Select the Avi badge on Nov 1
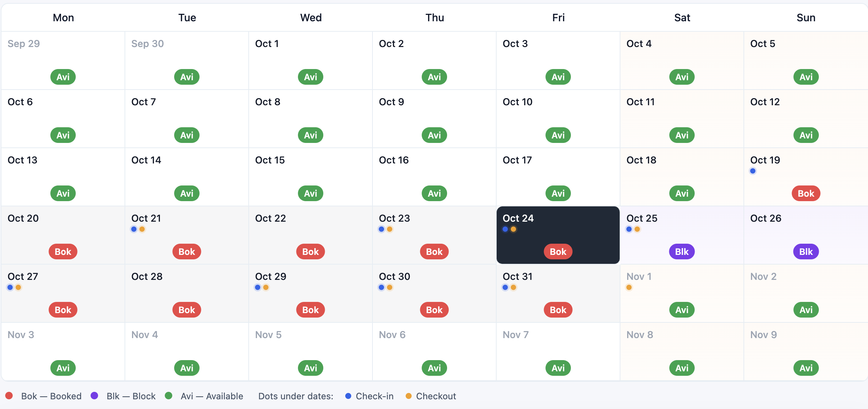Viewport: 868px width, 409px height. 682,310
